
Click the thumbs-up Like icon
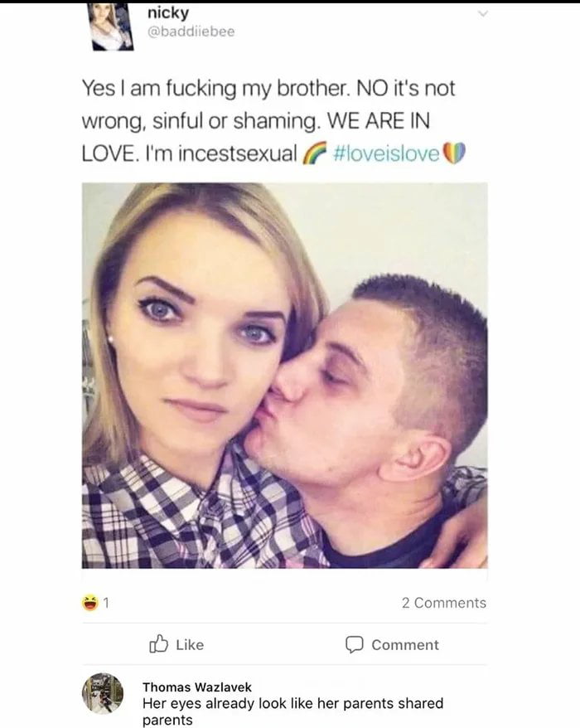point(158,644)
